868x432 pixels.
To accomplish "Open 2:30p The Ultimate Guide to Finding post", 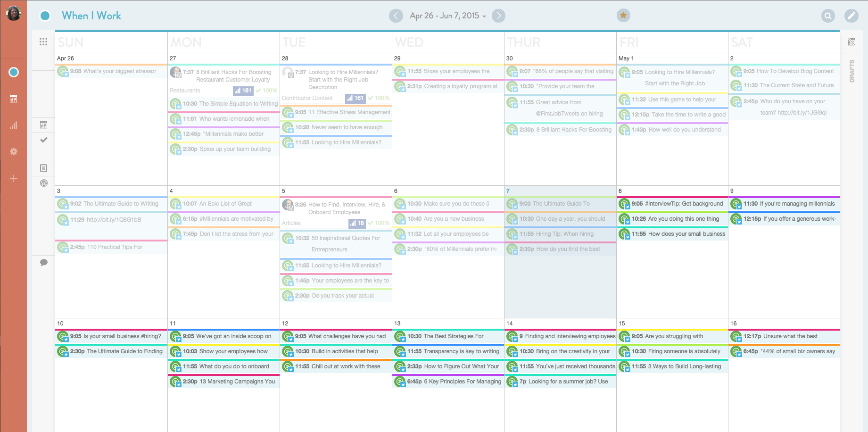I will [x=111, y=351].
